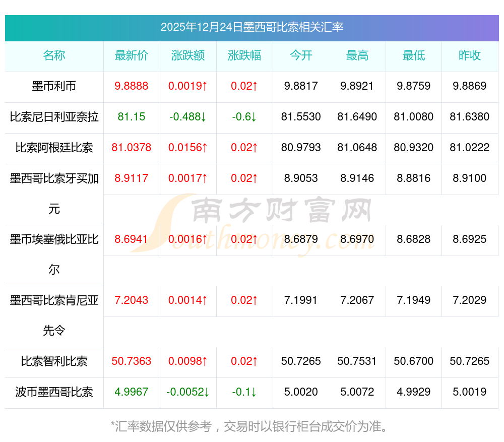This screenshot has width=504, height=442.
Task: Open the 墨币利币 row name
Action: point(54,86)
